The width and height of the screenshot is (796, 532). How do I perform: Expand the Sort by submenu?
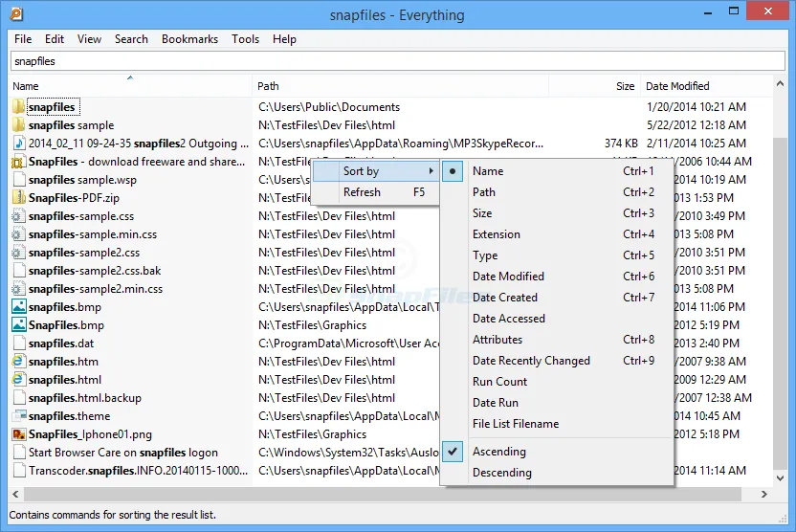375,171
